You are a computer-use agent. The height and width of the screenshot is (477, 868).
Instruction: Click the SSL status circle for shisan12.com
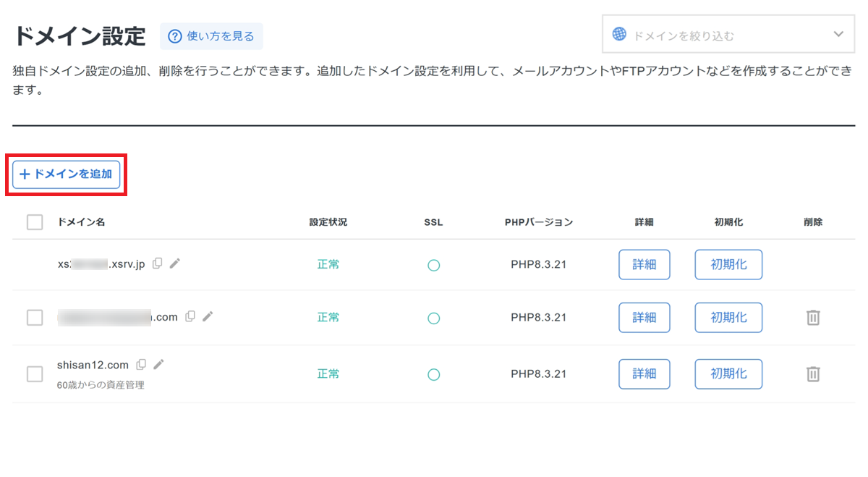coord(433,375)
